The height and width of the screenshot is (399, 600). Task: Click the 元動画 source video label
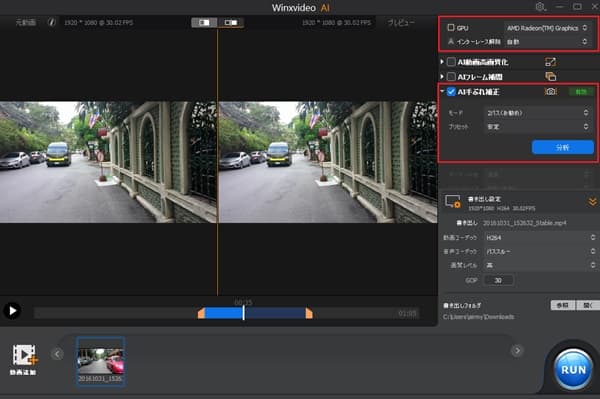26,23
